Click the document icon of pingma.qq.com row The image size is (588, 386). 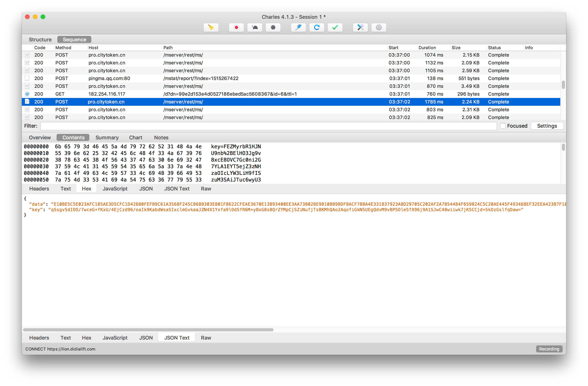(x=27, y=78)
